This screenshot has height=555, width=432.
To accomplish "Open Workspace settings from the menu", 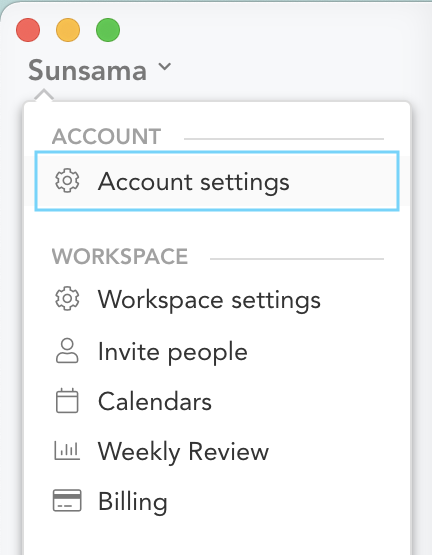I will pos(217,299).
